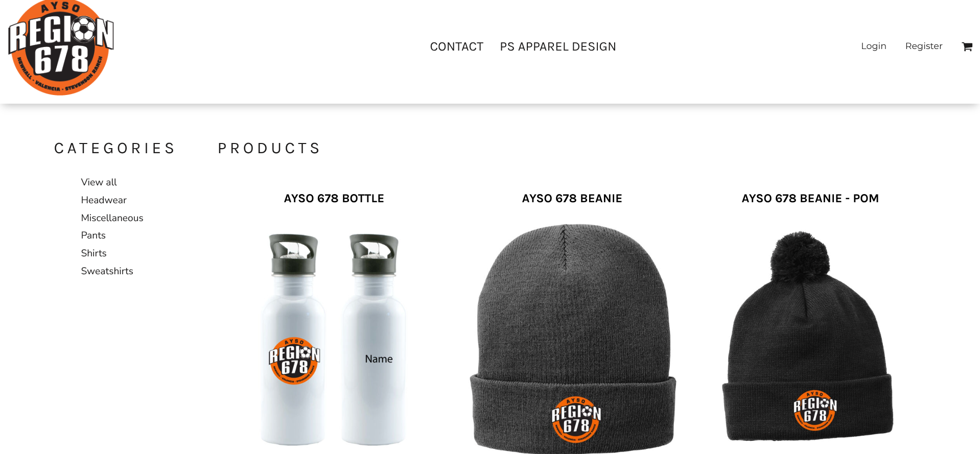Filter products by Headwear category
Screen dimensions: 980x454
pos(104,200)
